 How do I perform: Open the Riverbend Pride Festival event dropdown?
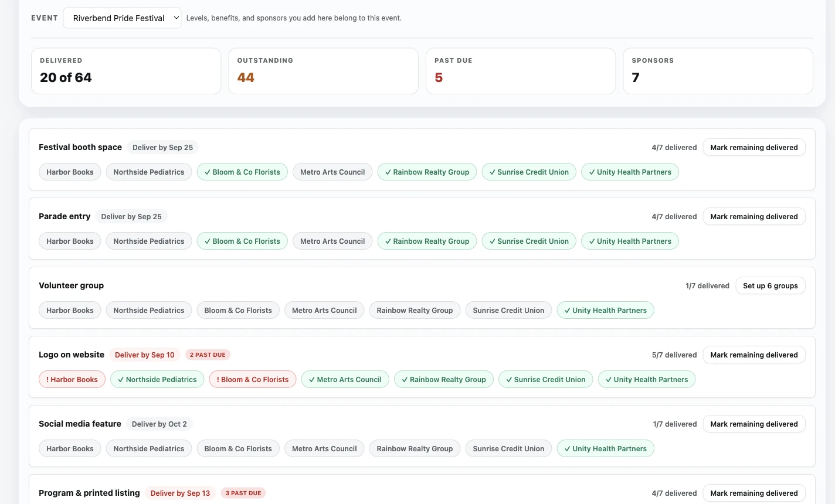tap(122, 18)
